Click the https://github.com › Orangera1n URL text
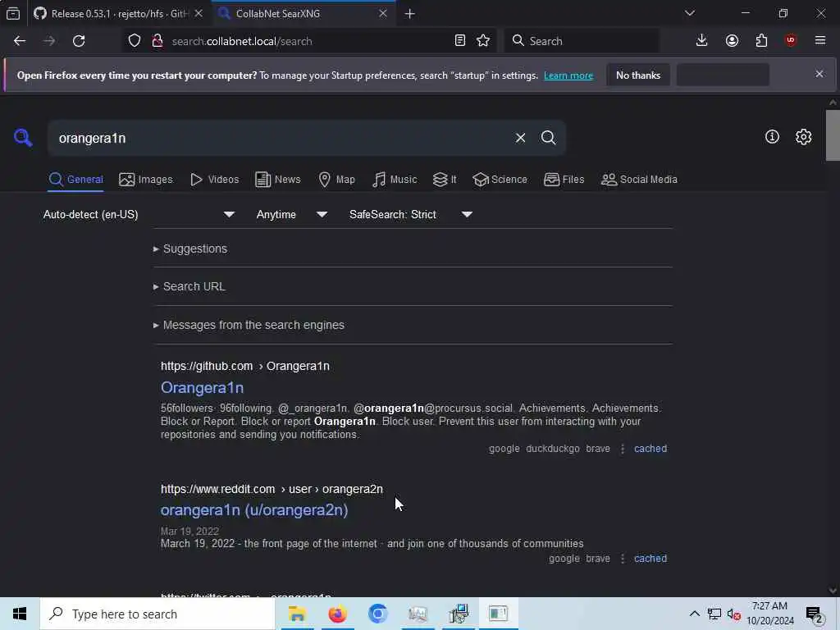840x630 pixels. 244,366
